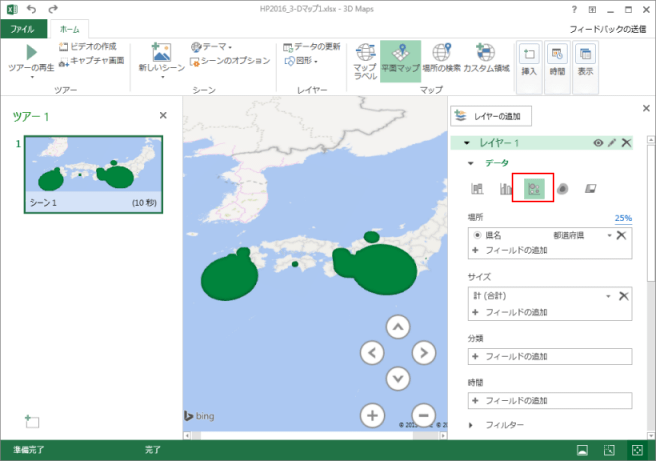Viewport: 656px width, 461px height.
Task: Expand the フィルター section
Action: pos(473,425)
